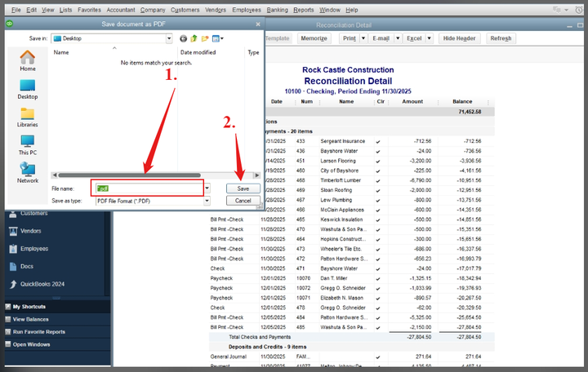Open This PC in the save dialog
Viewport: 588px width, 372px height.
(x=28, y=144)
